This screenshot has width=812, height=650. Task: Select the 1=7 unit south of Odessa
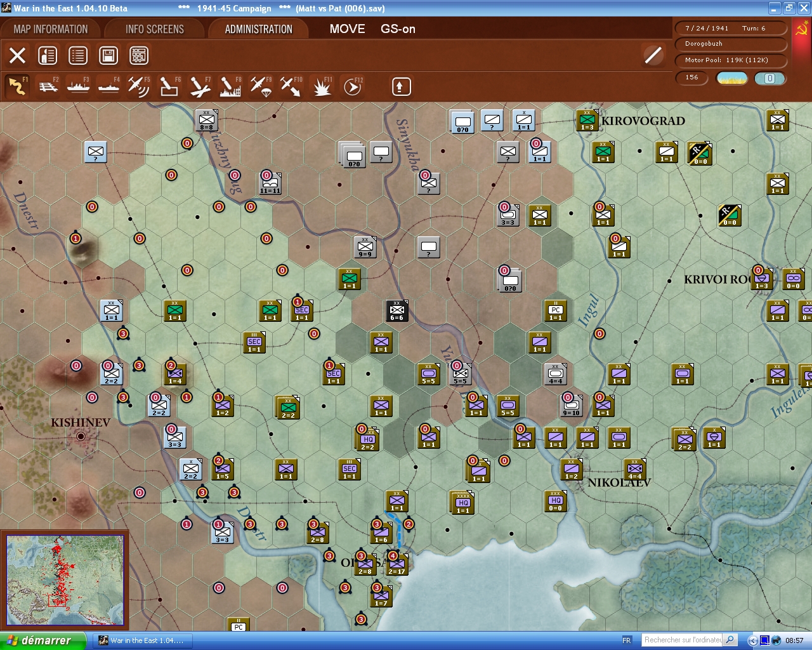(x=381, y=597)
